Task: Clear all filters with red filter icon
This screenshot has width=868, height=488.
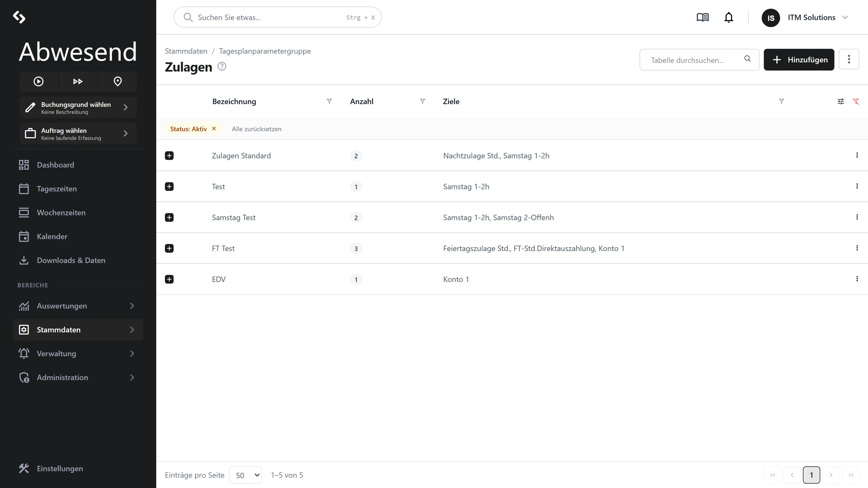Action: click(856, 101)
